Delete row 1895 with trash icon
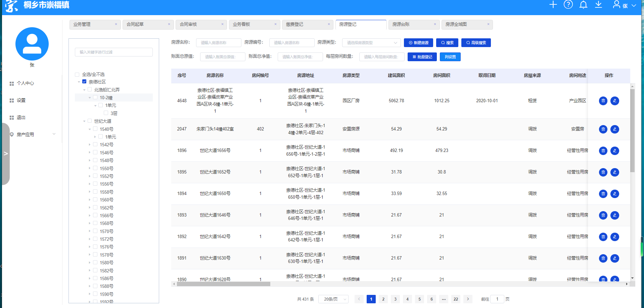 click(x=603, y=172)
